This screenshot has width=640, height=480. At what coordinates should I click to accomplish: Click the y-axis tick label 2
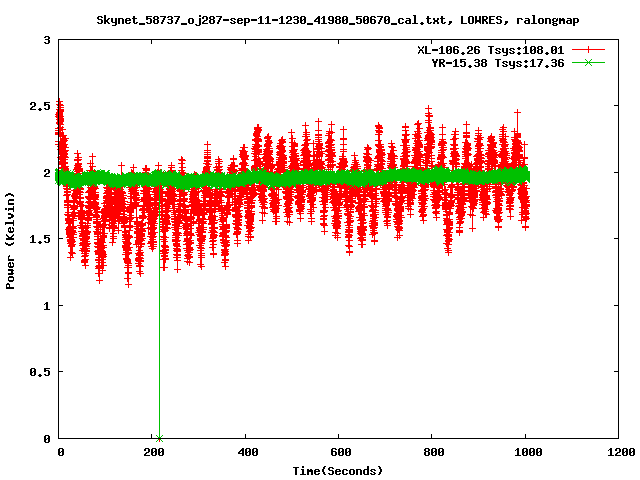pyautogui.click(x=47, y=173)
